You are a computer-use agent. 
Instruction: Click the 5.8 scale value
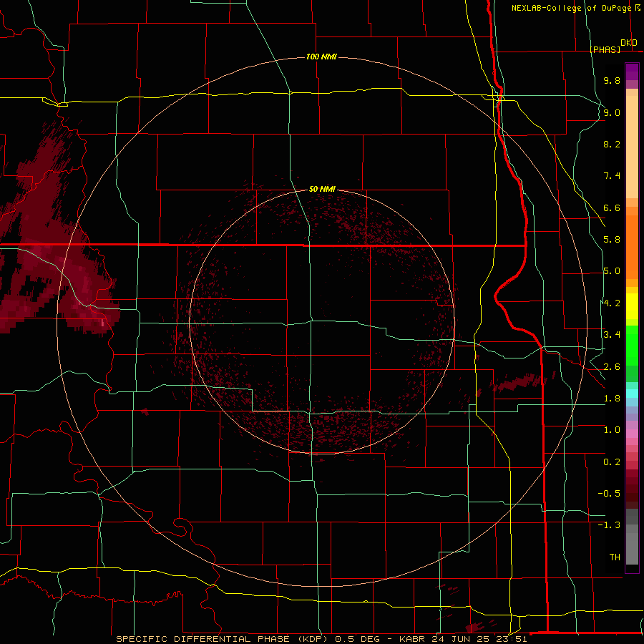612,240
